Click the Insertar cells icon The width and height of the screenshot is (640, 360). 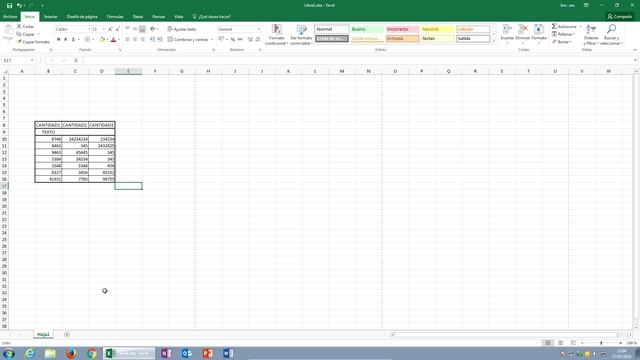pyautogui.click(x=507, y=30)
